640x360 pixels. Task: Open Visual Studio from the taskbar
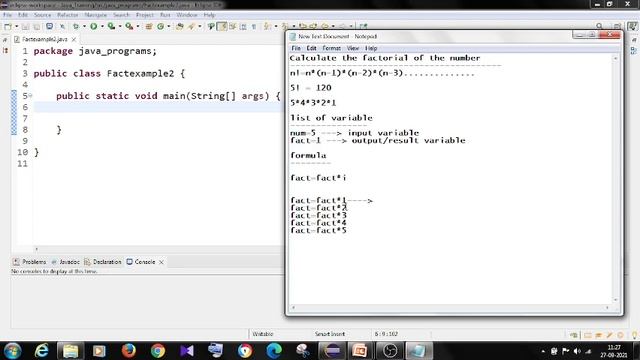coord(187,351)
